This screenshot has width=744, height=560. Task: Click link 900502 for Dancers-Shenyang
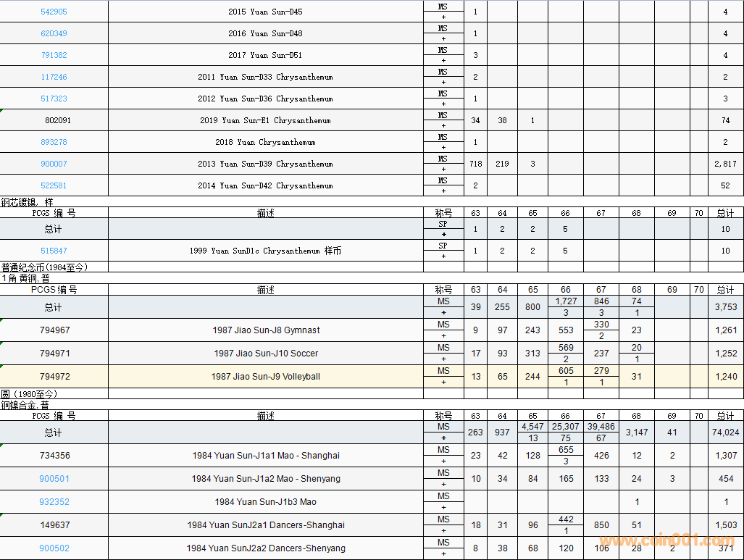(x=54, y=548)
